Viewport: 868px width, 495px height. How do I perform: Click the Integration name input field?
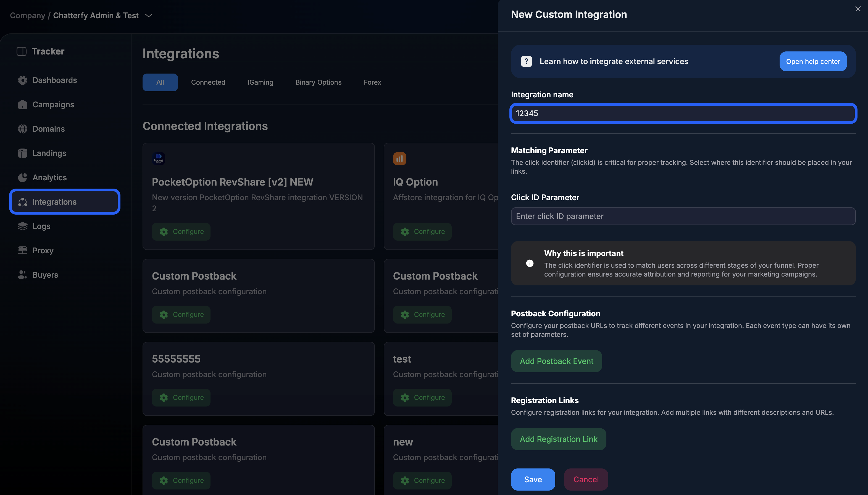click(x=683, y=114)
